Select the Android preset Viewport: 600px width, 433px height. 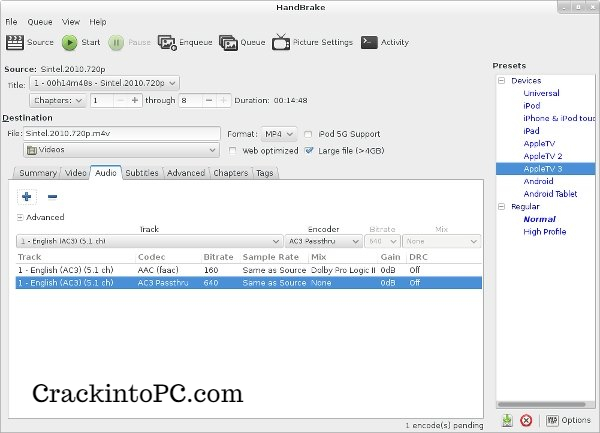538,181
